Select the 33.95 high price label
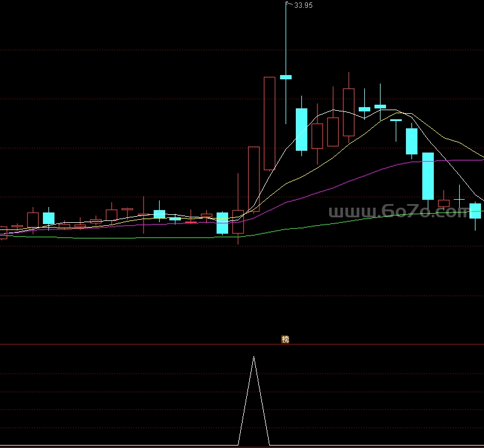Image resolution: width=484 pixels, height=448 pixels. tap(303, 5)
